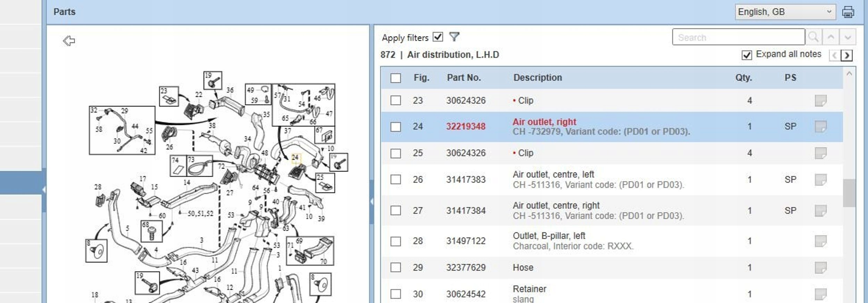Screen dimensions: 868x303
Task: Open part number 32219348
Action: pyautogui.click(x=466, y=126)
